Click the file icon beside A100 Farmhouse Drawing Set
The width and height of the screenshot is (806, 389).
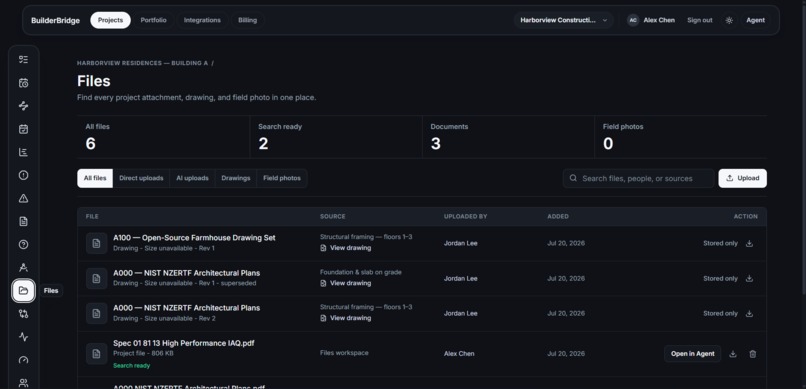coord(97,244)
